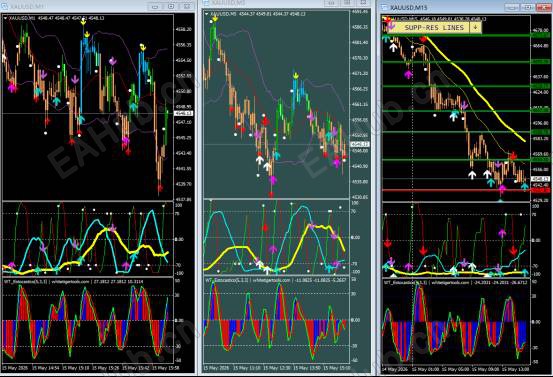Maximize the XAUUSD.M1 chart window
The image size is (553, 377).
pyautogui.click(x=171, y=6)
